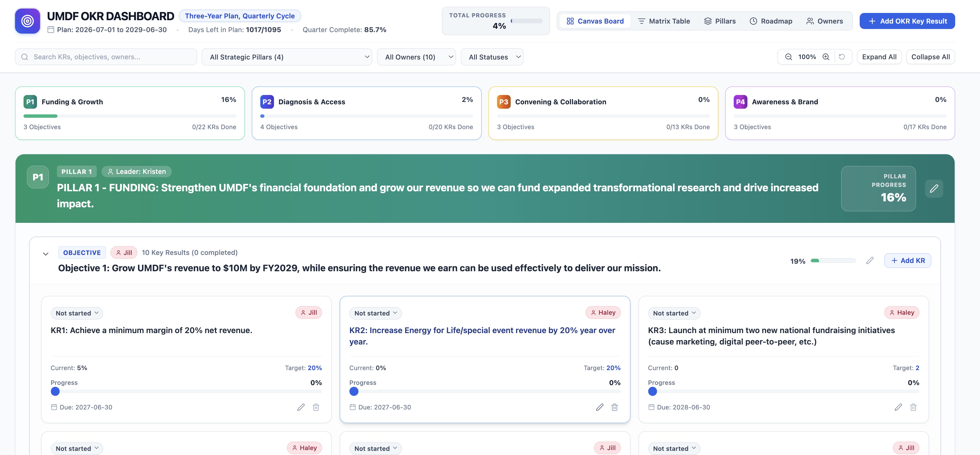
Task: Click the search magnifier icon in search box
Action: pyautogui.click(x=25, y=57)
